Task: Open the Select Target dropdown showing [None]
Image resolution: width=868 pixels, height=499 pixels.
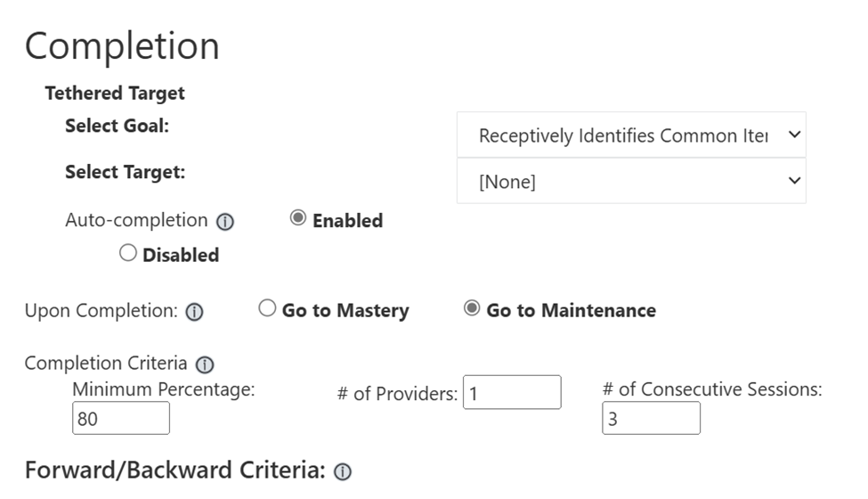Action: [631, 181]
